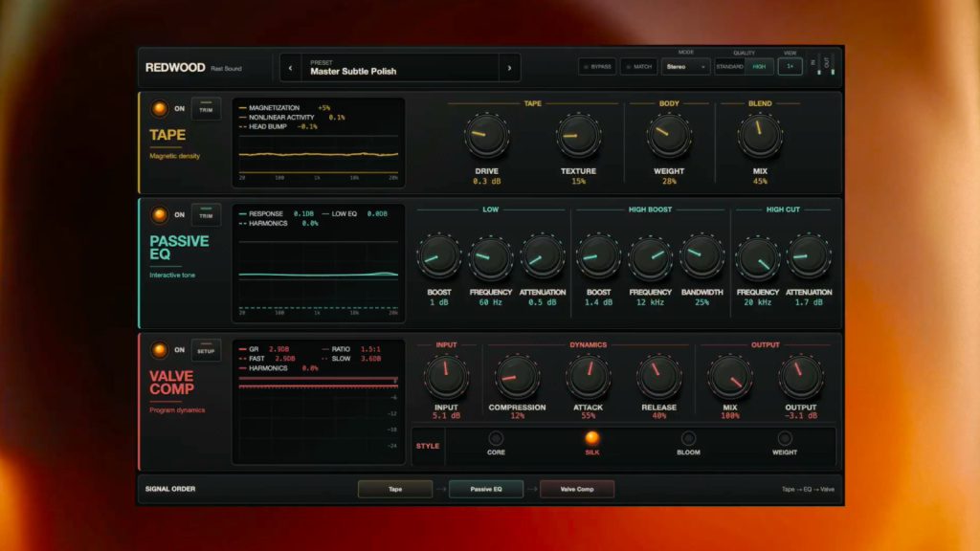The width and height of the screenshot is (980, 551).
Task: Click the Input value 5.1 dB
Action: coord(446,416)
